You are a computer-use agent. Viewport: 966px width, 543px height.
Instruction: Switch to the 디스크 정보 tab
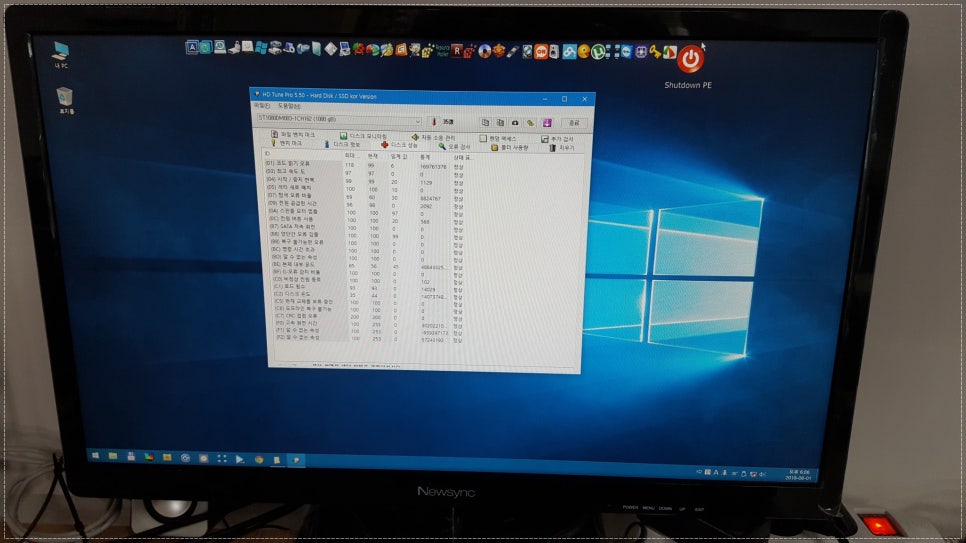tap(342, 144)
